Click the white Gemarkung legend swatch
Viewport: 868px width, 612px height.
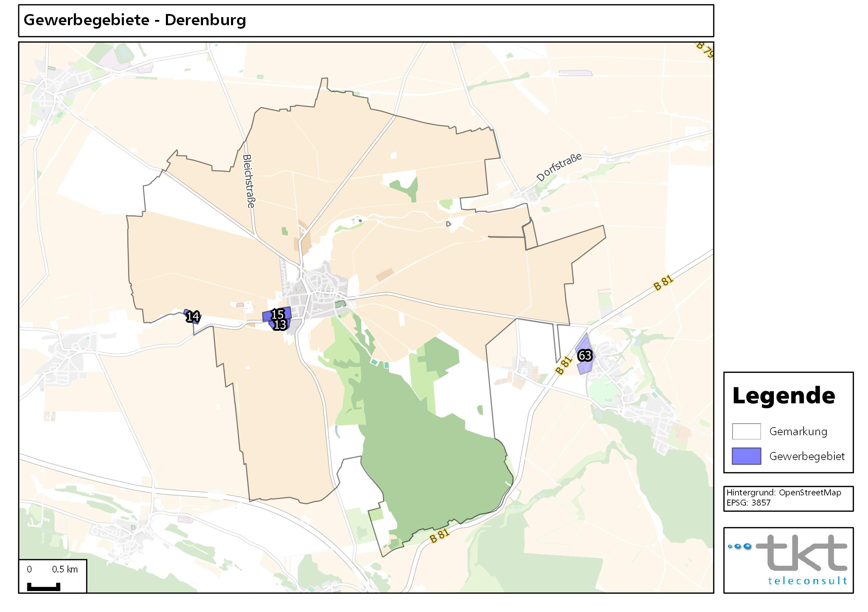pos(746,431)
